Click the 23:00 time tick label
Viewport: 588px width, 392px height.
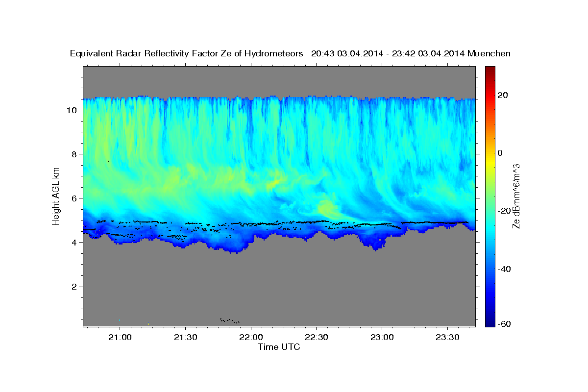(382, 337)
